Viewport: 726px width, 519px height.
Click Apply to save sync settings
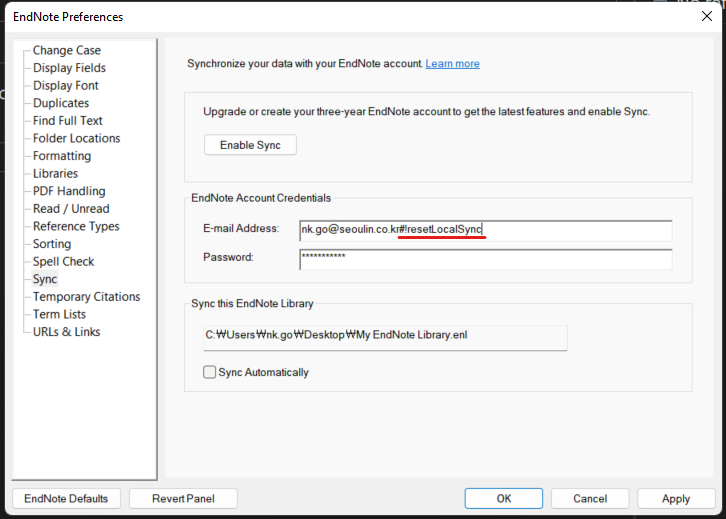point(676,499)
